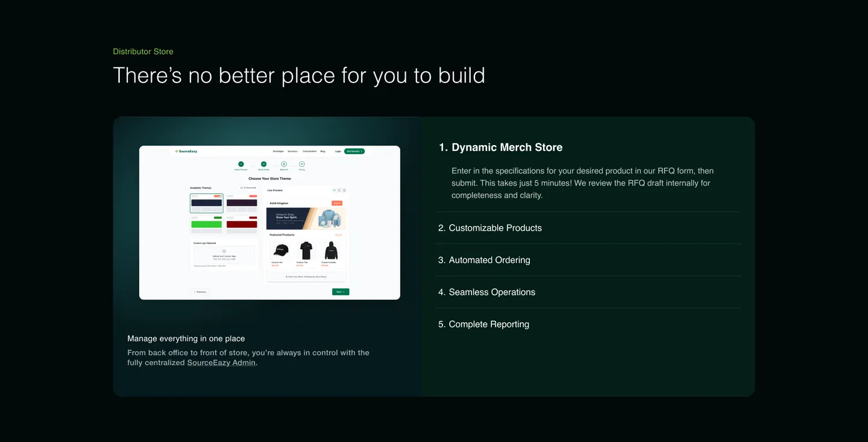Pick the dark red store theme

coord(242,225)
